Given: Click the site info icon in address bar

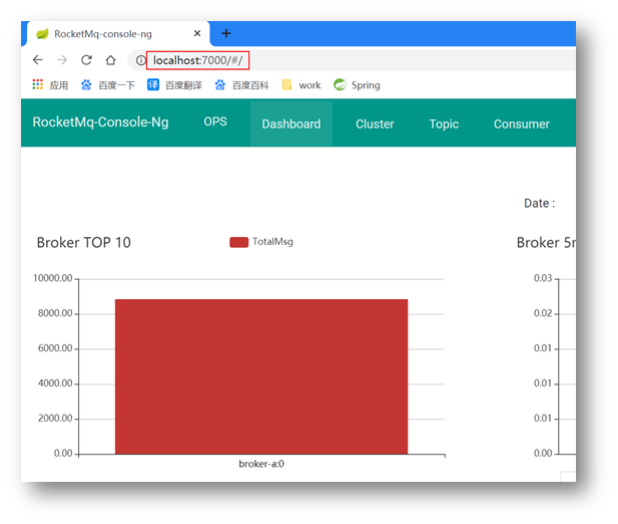Looking at the screenshot, I should point(140,61).
